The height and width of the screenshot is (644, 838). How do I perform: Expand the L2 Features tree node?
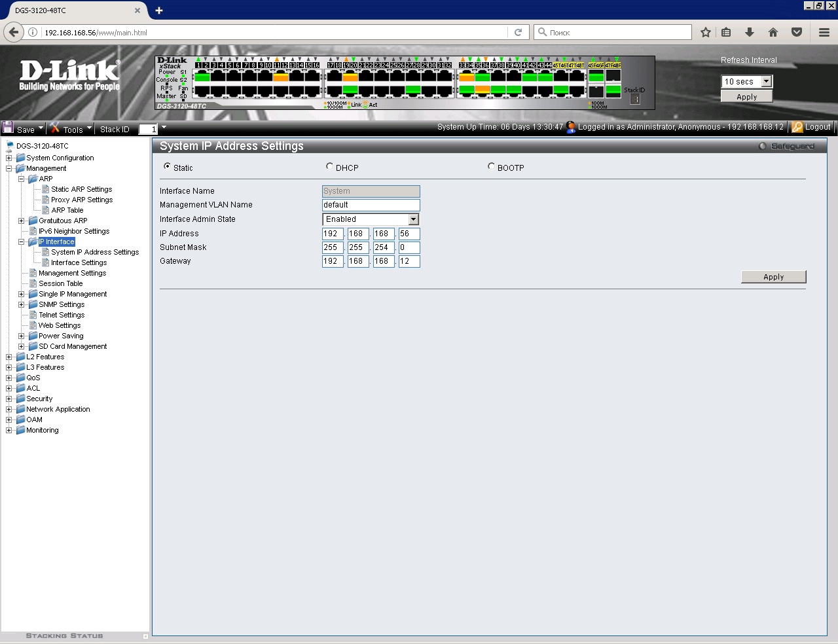pyautogui.click(x=9, y=357)
